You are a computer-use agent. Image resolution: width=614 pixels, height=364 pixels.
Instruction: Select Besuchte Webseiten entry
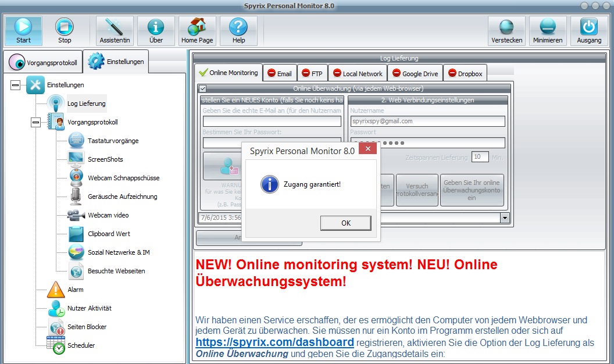[x=116, y=271]
